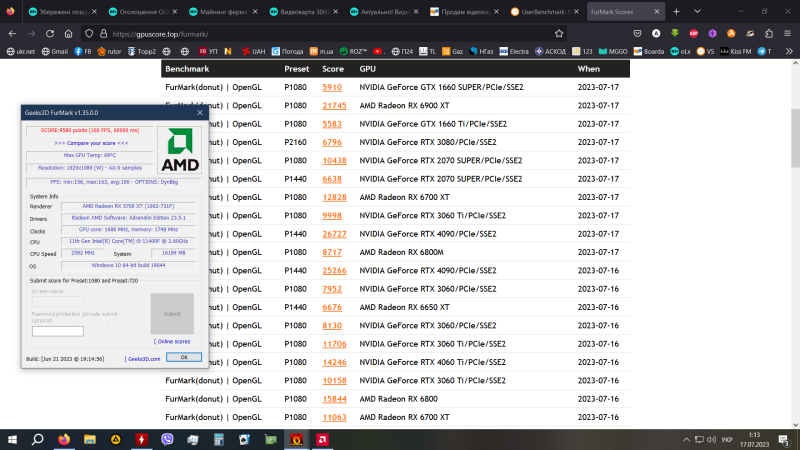Screen dimensions: 800x450
Task: Click the password protection input field
Action: click(58, 331)
